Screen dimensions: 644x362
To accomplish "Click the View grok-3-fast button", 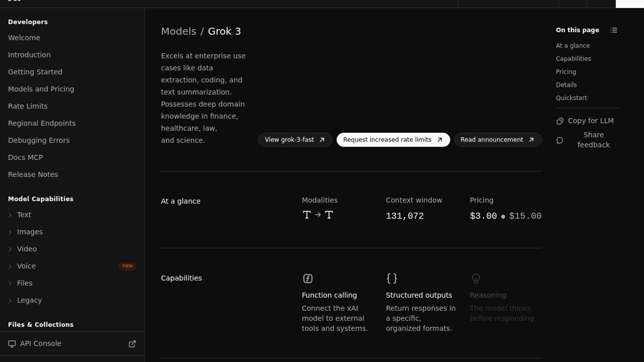I will tap(295, 140).
